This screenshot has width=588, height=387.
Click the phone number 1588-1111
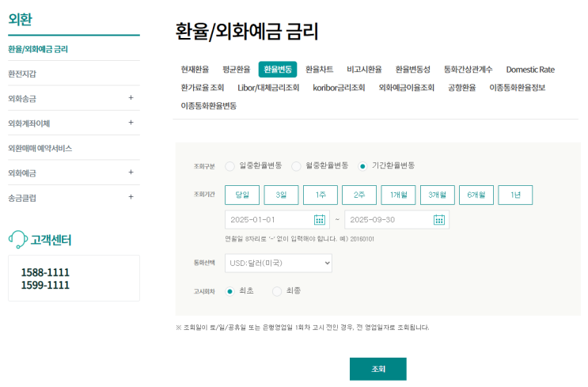45,272
